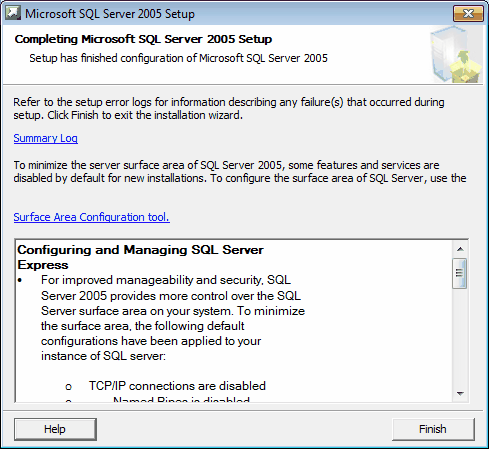The image size is (489, 449).
Task: Click the 'Microsoft SQL Server 2005 Setup' title bar text
Action: click(110, 14)
